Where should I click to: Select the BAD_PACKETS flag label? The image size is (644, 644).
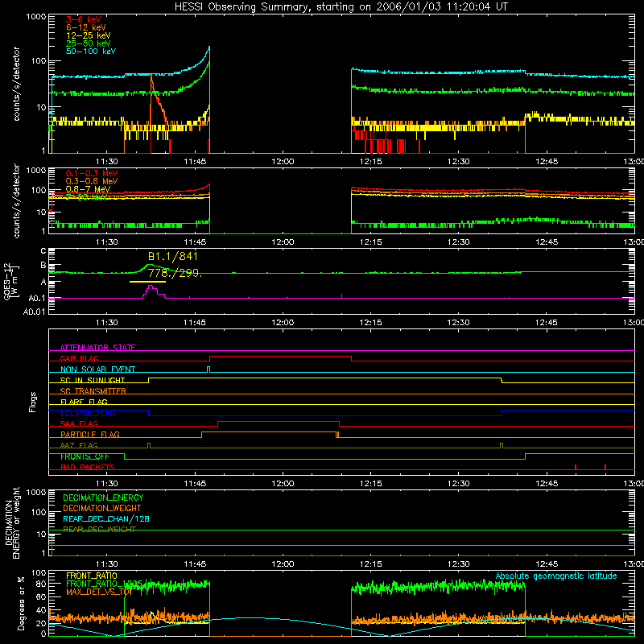pyautogui.click(x=88, y=467)
